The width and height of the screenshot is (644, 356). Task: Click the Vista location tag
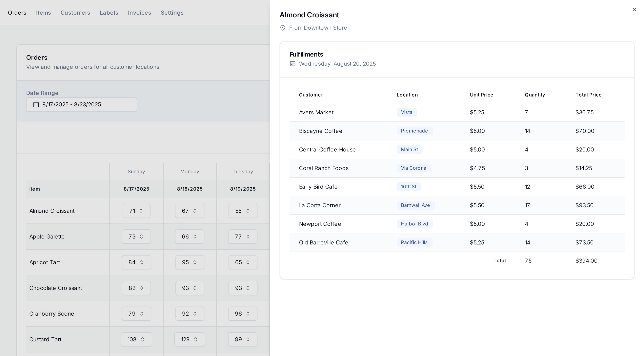click(407, 112)
